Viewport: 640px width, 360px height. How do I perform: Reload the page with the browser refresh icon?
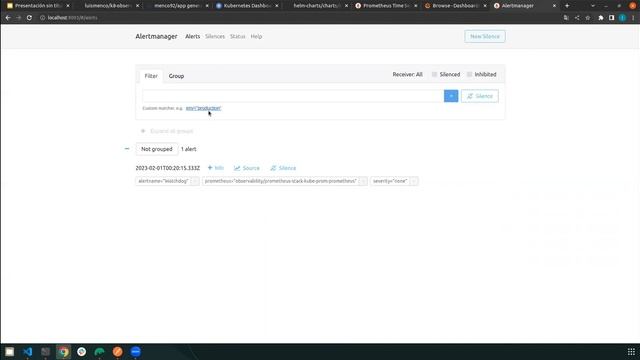tap(29, 18)
